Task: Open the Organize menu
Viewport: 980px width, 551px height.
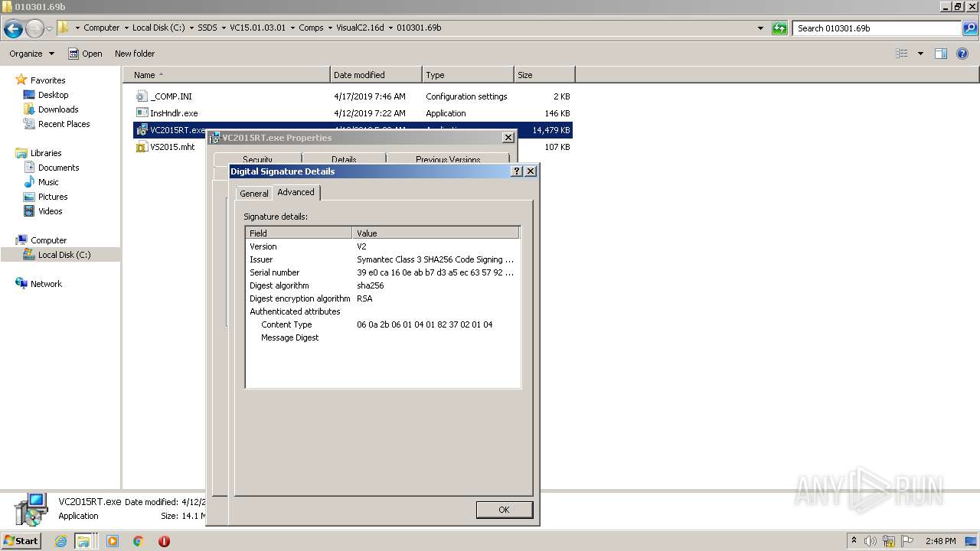Action: [x=31, y=54]
